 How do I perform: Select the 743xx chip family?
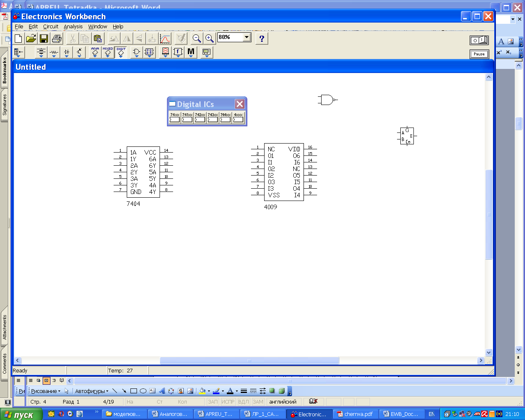point(213,118)
